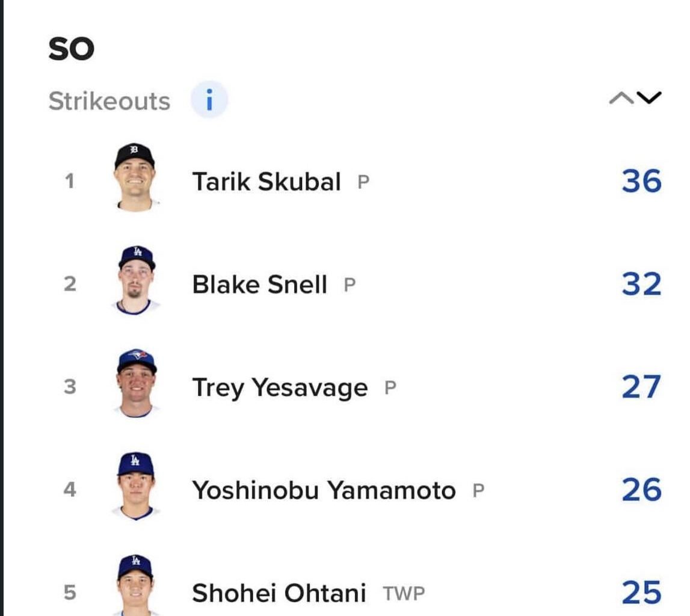Click Yoshinobu Yamamoto's player photo
The height and width of the screenshot is (616, 690).
137,488
